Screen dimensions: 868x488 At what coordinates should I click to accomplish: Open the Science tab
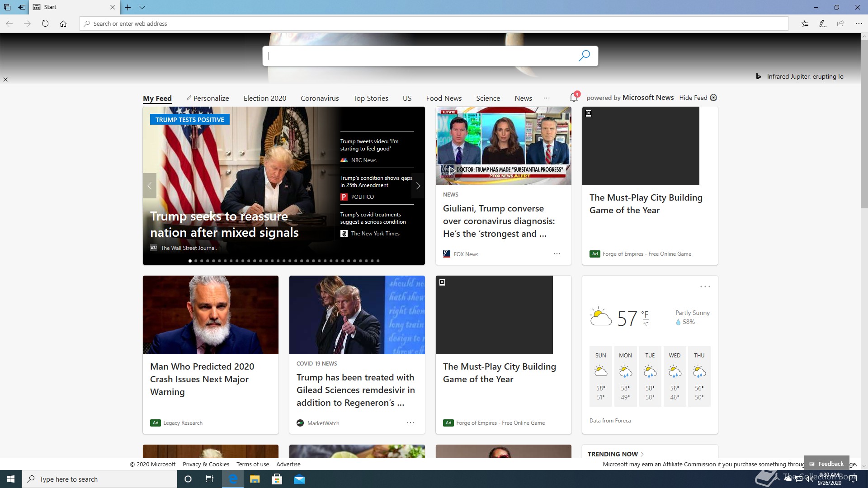488,98
